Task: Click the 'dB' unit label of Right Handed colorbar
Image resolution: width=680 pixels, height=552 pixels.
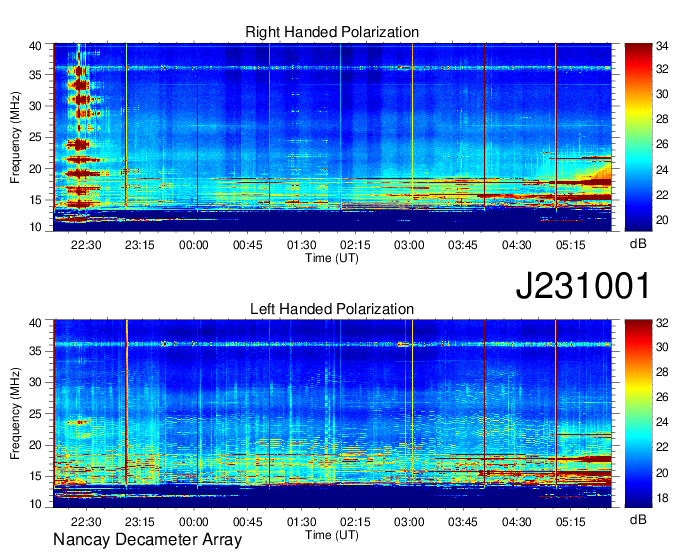Action: coord(638,244)
